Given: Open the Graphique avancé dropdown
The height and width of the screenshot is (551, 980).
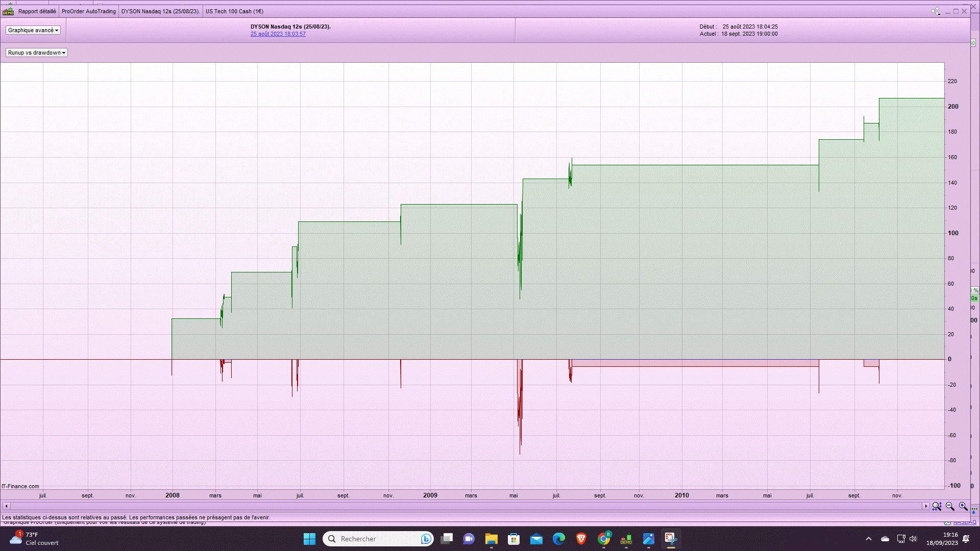Looking at the screenshot, I should coord(33,30).
